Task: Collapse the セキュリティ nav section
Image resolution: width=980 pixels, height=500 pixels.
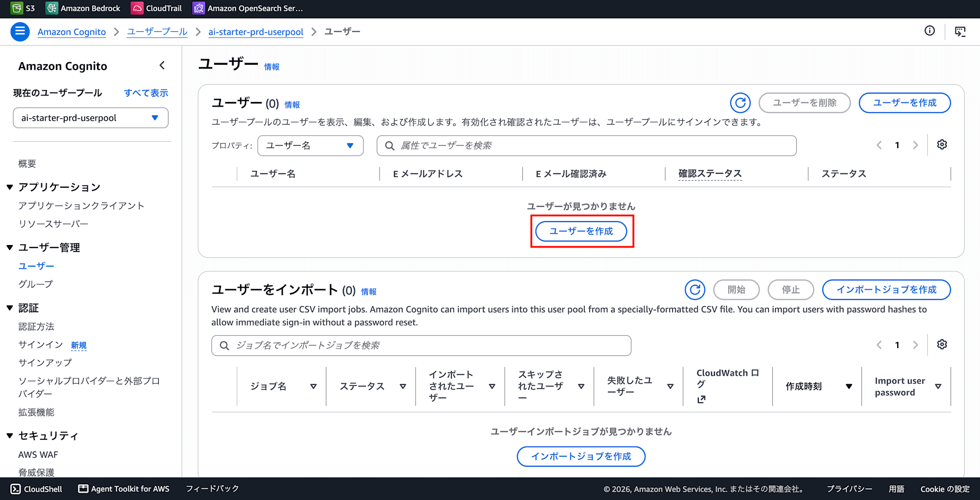Action: click(x=9, y=436)
